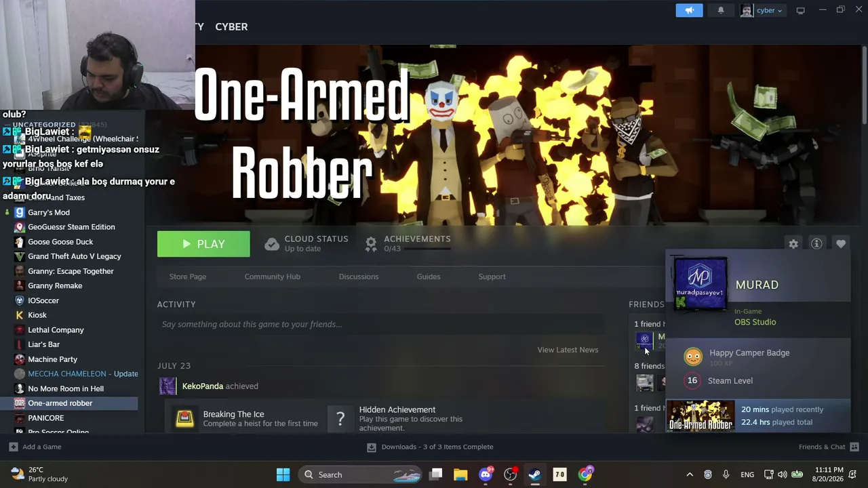Open the Store Page tab
Screen dimensions: 868x488
tap(188, 277)
